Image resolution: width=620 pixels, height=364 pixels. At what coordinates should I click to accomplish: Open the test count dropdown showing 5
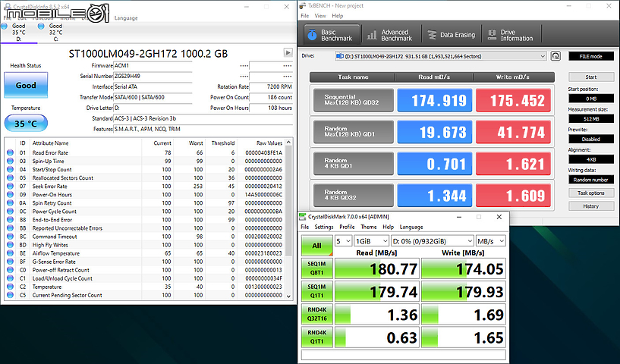[x=343, y=241]
